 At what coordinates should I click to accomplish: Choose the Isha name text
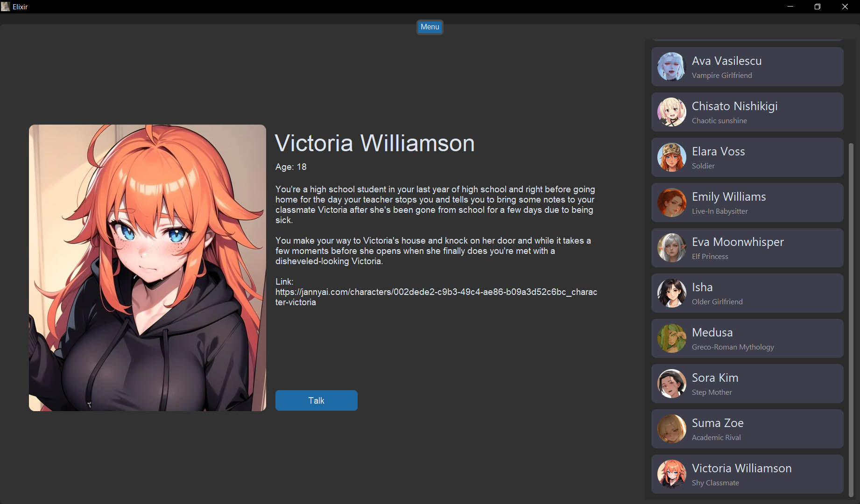click(x=702, y=287)
